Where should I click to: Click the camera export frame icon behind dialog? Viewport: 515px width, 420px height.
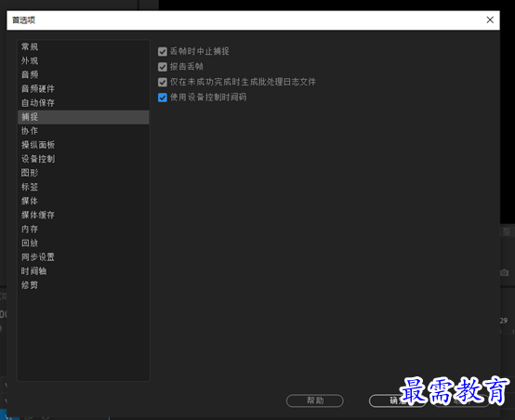tap(505, 272)
